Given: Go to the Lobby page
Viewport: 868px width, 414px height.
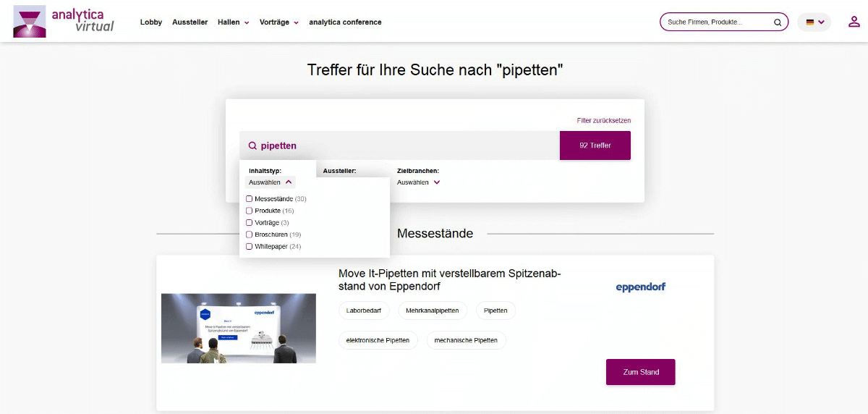Looking at the screenshot, I should pos(151,22).
